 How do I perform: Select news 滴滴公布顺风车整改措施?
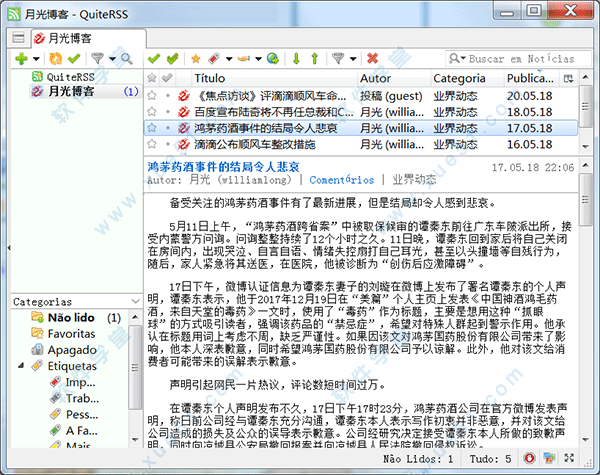(361, 144)
